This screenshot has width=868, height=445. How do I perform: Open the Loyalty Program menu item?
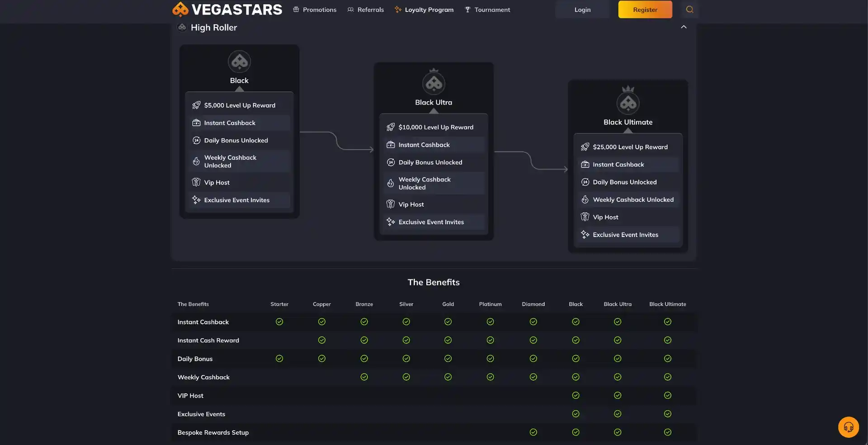pos(424,9)
